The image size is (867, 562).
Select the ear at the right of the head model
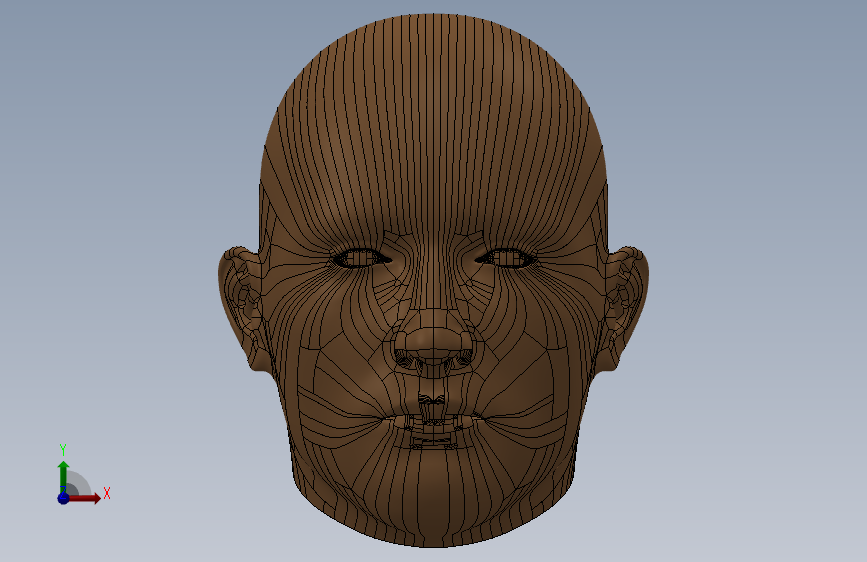click(625, 307)
